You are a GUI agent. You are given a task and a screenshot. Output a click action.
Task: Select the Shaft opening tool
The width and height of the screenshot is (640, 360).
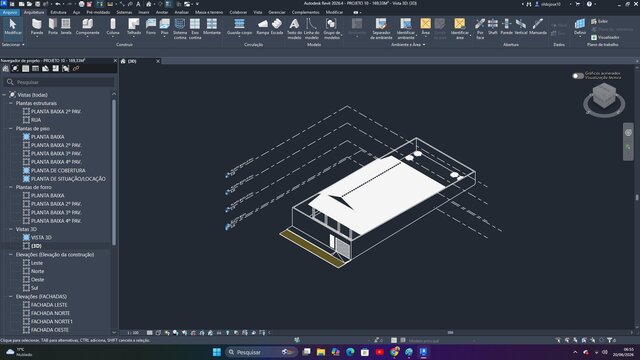pos(493,27)
